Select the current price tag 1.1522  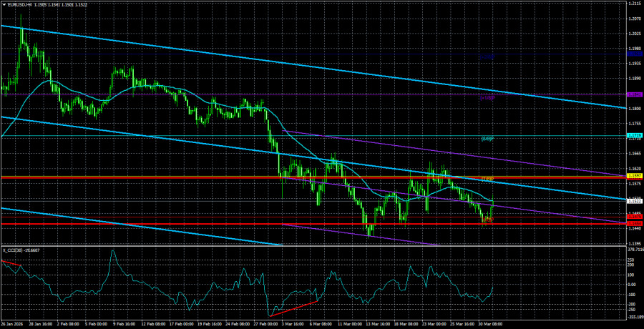click(x=633, y=201)
